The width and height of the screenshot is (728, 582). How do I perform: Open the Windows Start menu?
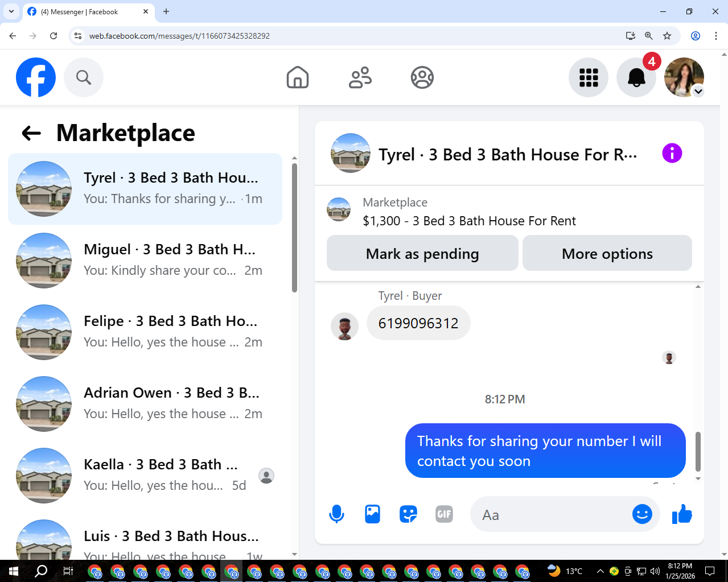pyautogui.click(x=14, y=571)
